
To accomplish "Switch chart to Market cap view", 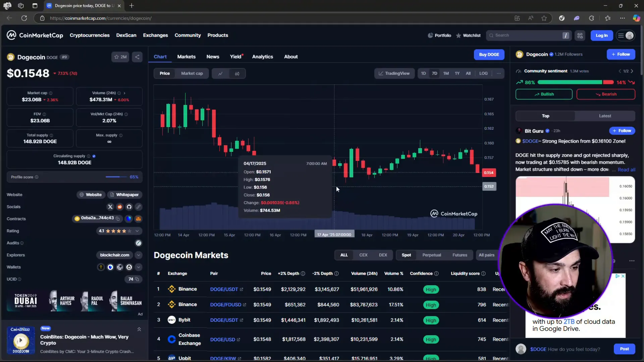I will [192, 73].
